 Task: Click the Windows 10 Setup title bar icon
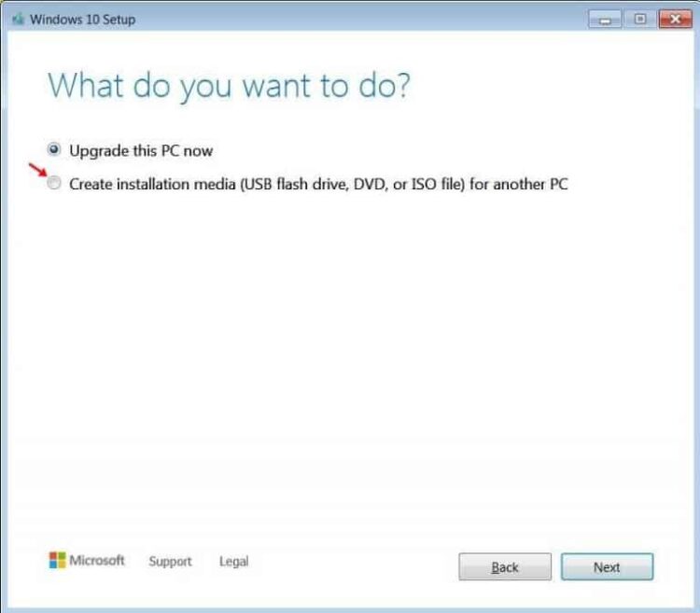18,20
